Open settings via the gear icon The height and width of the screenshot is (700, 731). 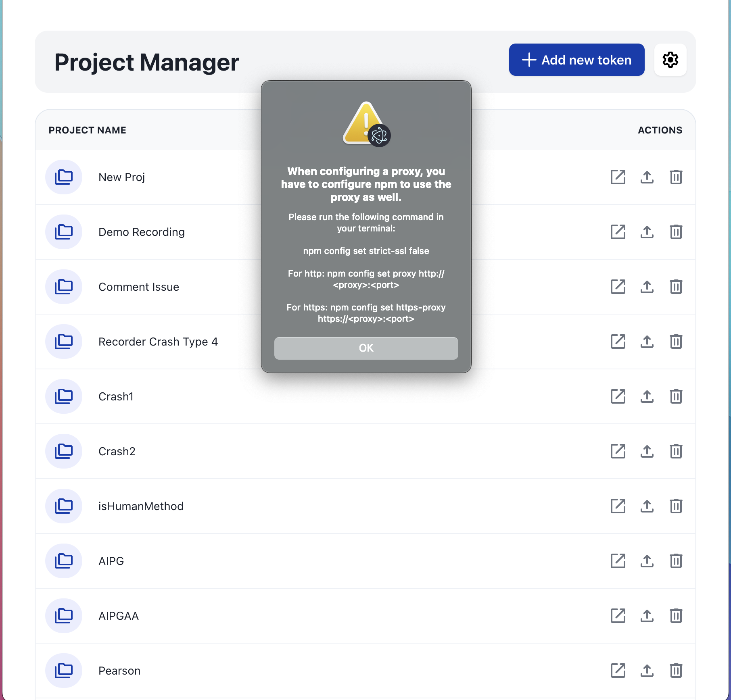coord(670,60)
